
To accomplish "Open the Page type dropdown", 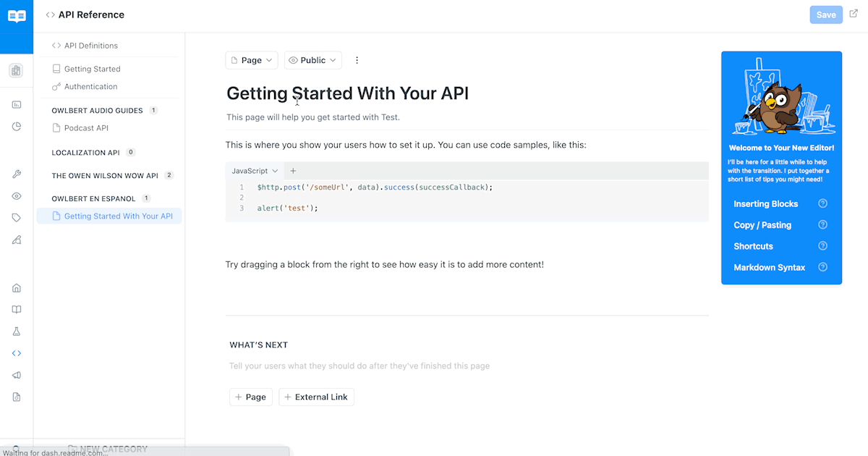I will coord(252,60).
